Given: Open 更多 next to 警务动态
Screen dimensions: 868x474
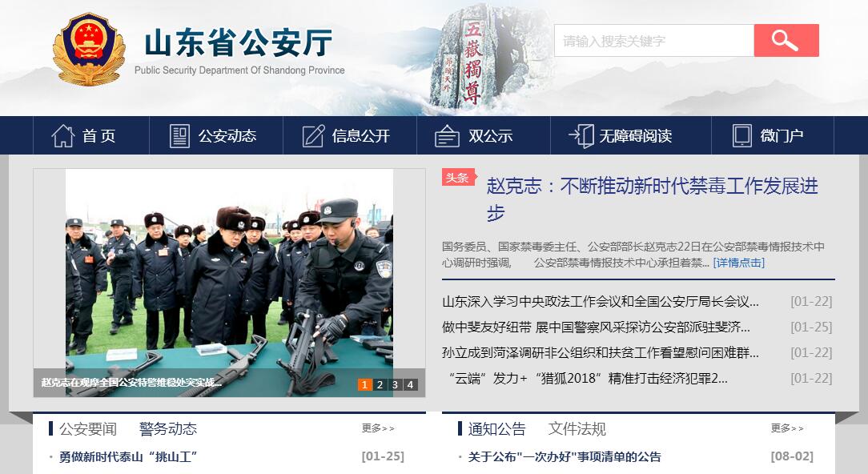Looking at the screenshot, I should (378, 428).
